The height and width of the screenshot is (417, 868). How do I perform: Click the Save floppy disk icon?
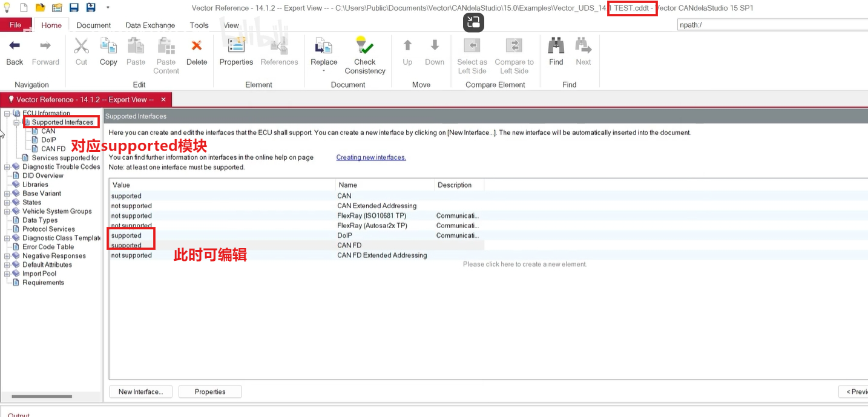pyautogui.click(x=74, y=8)
